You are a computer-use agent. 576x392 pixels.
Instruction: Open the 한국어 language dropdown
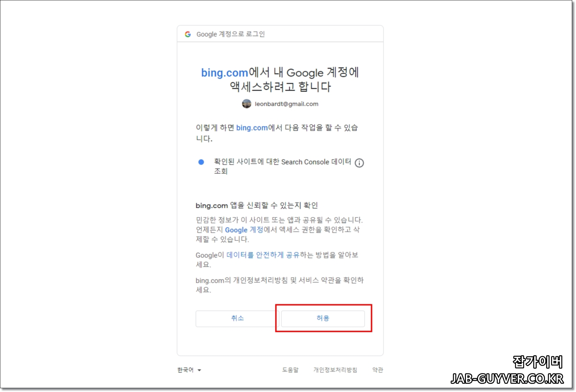click(x=189, y=370)
